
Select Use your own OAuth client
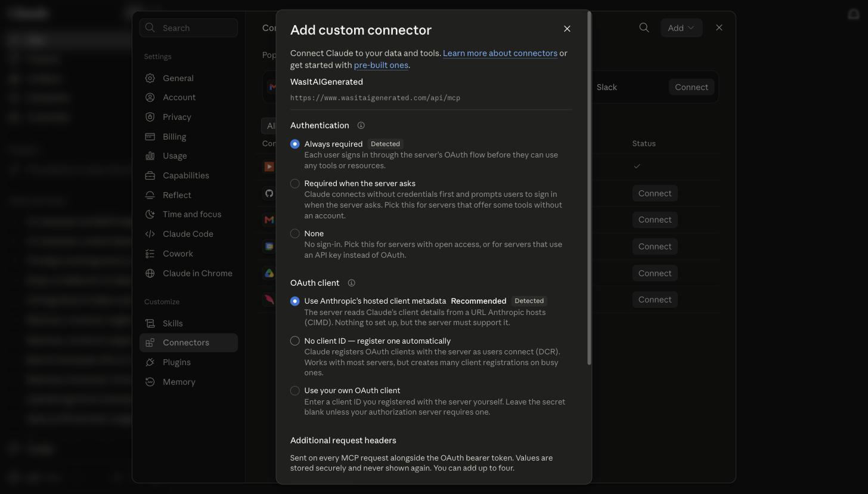(x=295, y=391)
